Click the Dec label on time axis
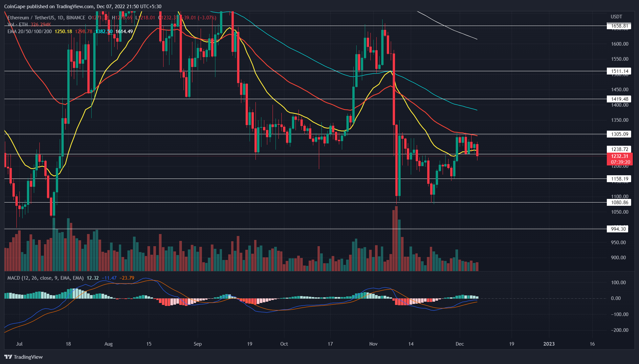 460,344
